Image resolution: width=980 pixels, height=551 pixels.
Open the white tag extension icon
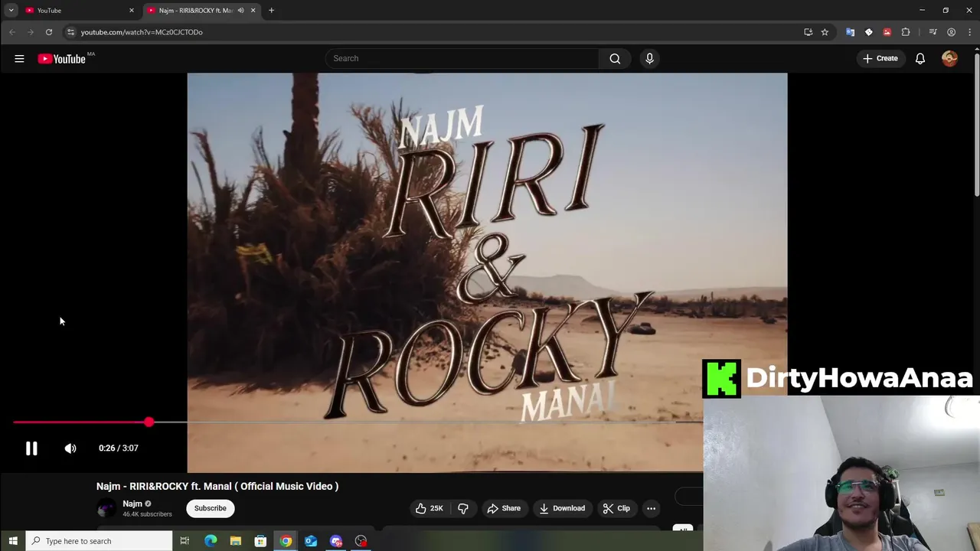(868, 32)
